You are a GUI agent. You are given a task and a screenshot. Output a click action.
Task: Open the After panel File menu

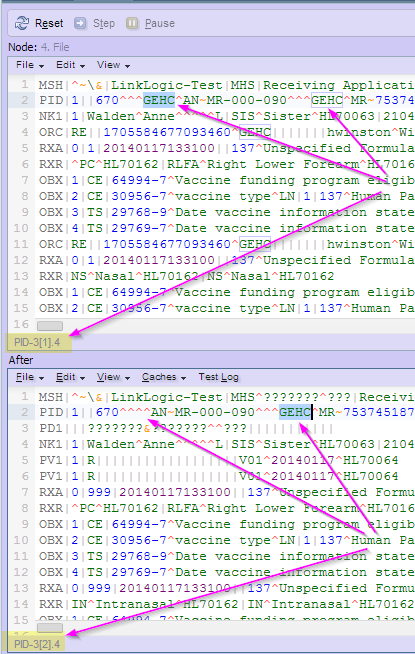(30, 377)
